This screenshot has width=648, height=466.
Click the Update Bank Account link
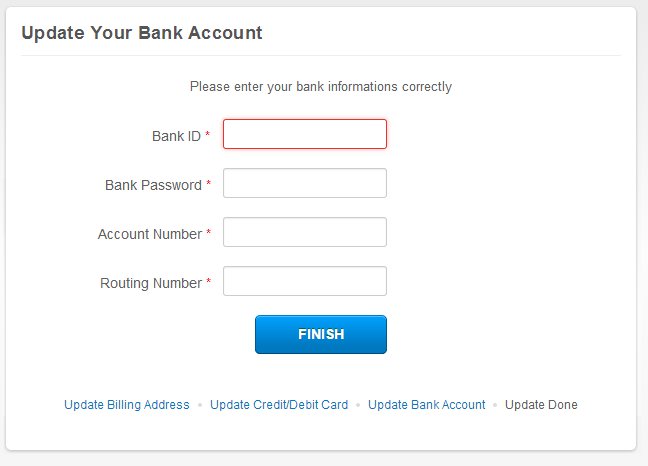426,405
